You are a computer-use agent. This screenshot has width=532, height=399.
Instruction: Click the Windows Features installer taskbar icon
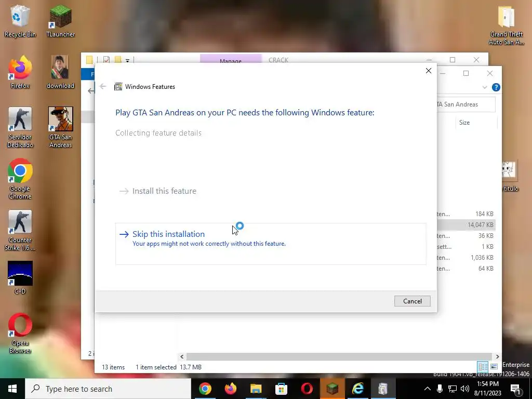pos(383,389)
